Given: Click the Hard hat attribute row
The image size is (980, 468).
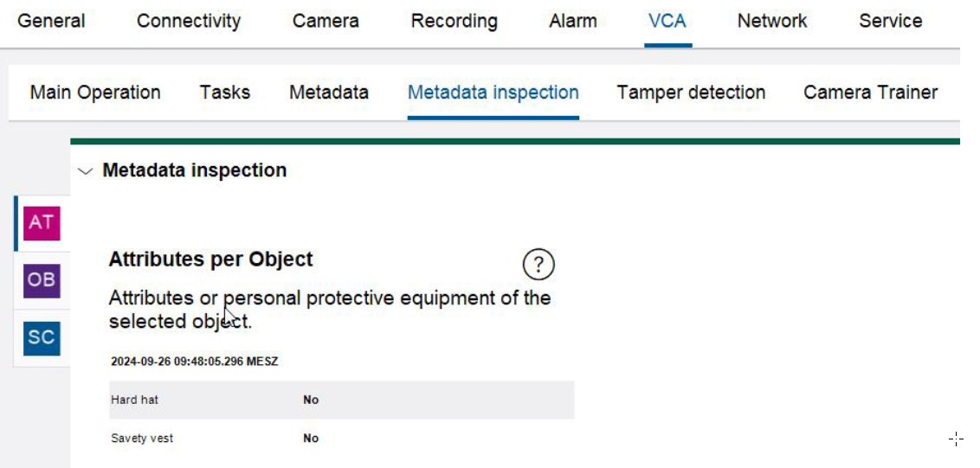Looking at the screenshot, I should tap(342, 400).
